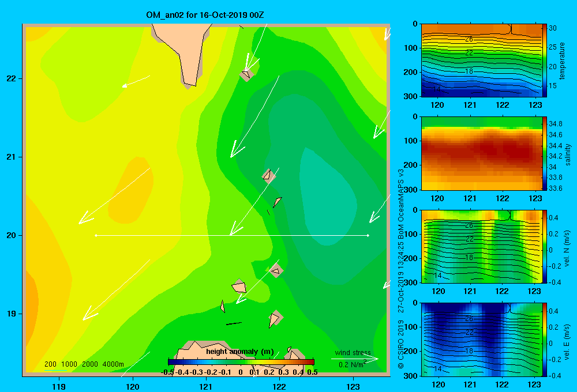
Task: Click the '26' isotherm label in temperature plot
Action: pyautogui.click(x=469, y=39)
